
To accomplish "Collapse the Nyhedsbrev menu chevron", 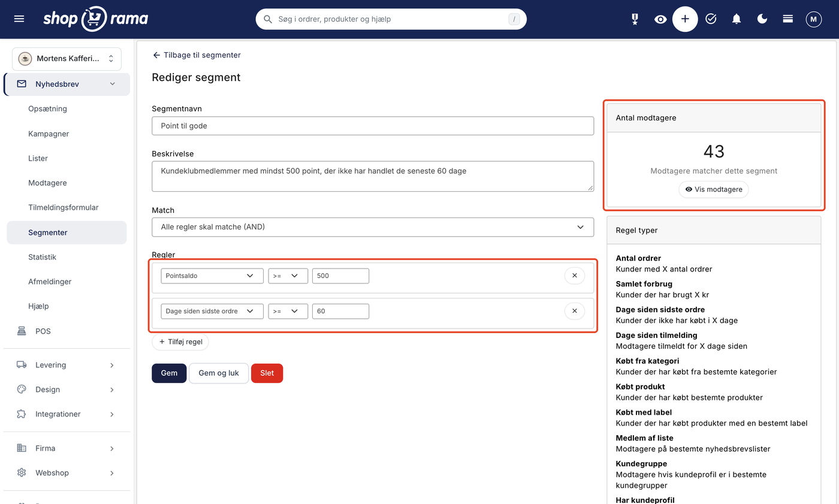I will pos(113,84).
